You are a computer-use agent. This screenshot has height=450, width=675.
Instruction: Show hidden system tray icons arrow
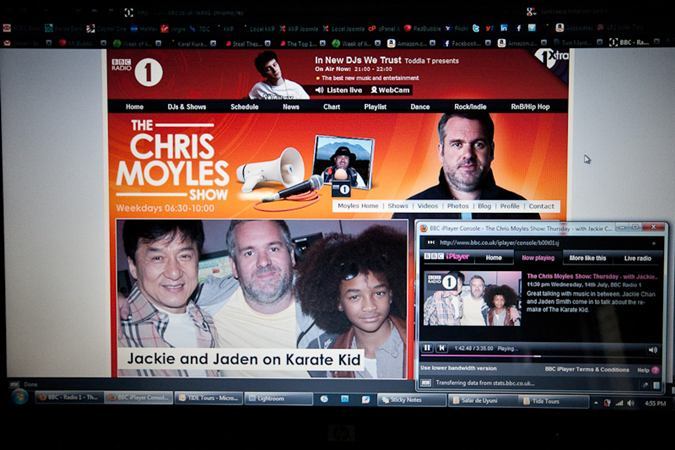click(595, 403)
